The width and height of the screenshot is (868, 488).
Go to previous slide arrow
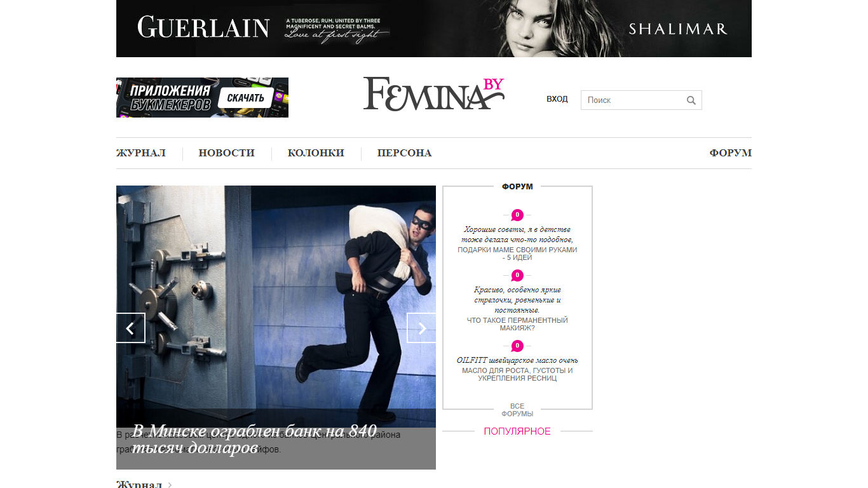pyautogui.click(x=131, y=328)
